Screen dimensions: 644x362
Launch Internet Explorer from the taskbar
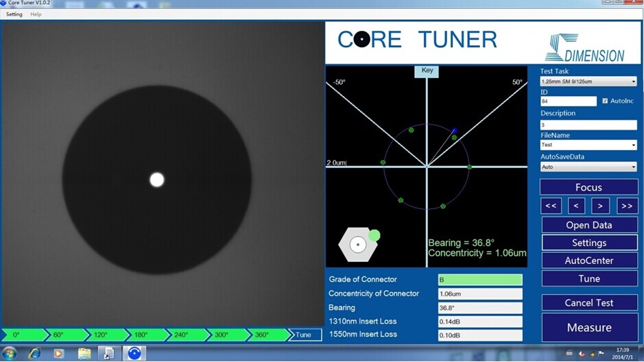pos(34,353)
